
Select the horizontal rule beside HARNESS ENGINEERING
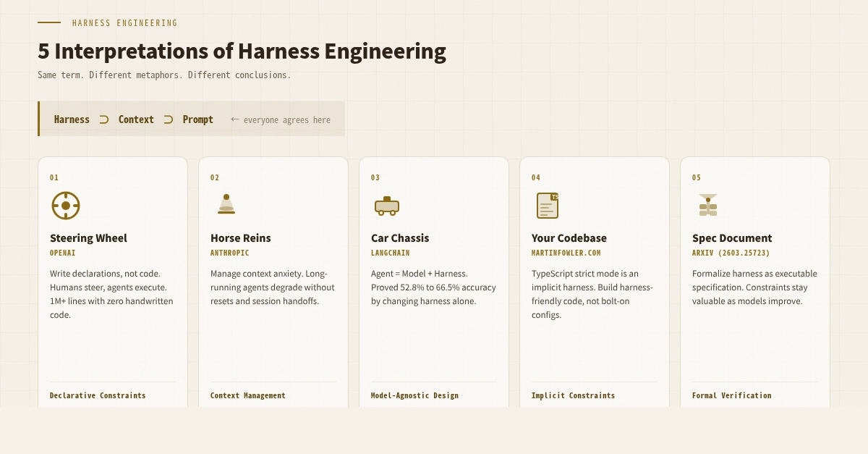(48, 22)
